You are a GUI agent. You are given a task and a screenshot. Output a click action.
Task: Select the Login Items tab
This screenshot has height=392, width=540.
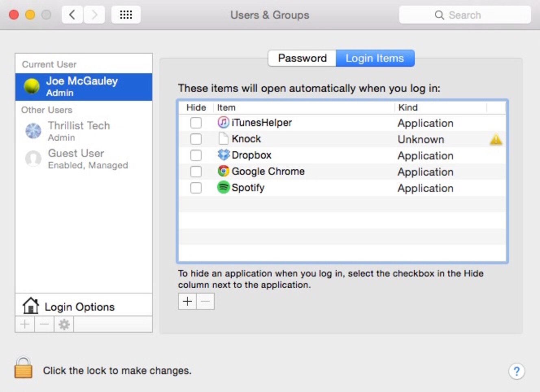point(375,58)
